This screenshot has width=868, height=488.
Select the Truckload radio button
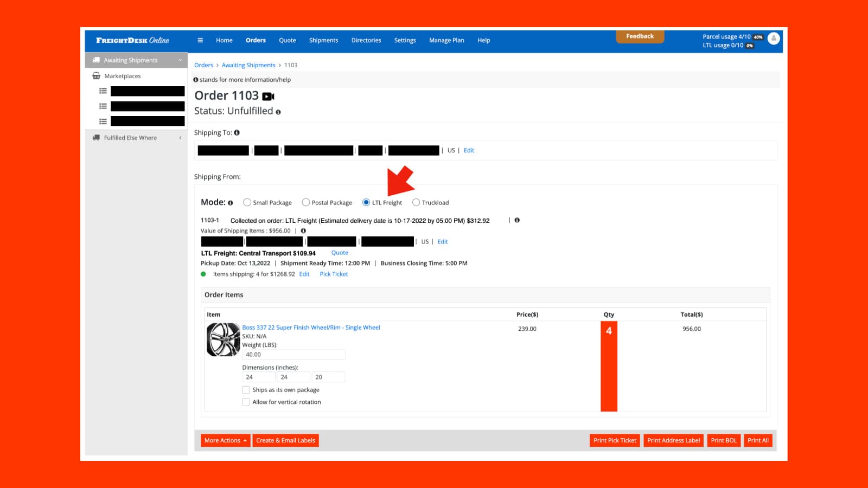pyautogui.click(x=416, y=202)
